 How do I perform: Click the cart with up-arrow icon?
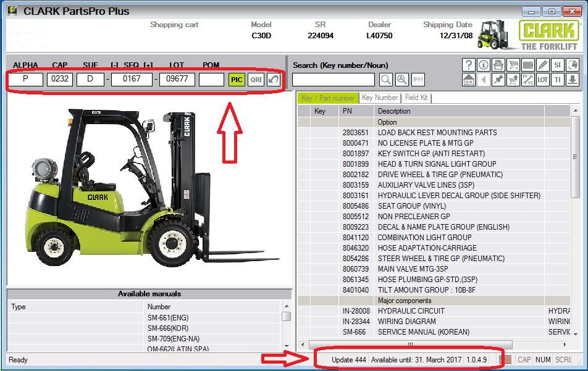click(513, 80)
